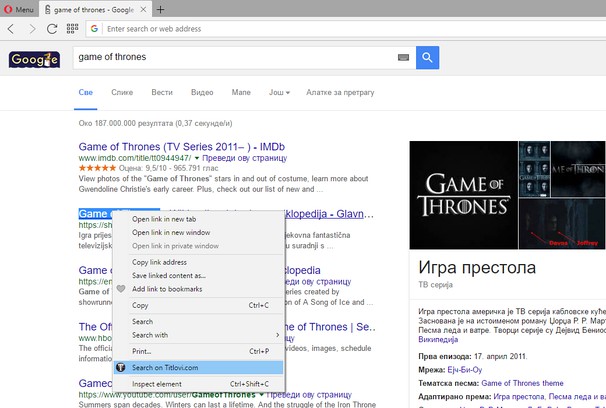
Task: Open the large Game of Thrones logo image
Action: point(463,195)
